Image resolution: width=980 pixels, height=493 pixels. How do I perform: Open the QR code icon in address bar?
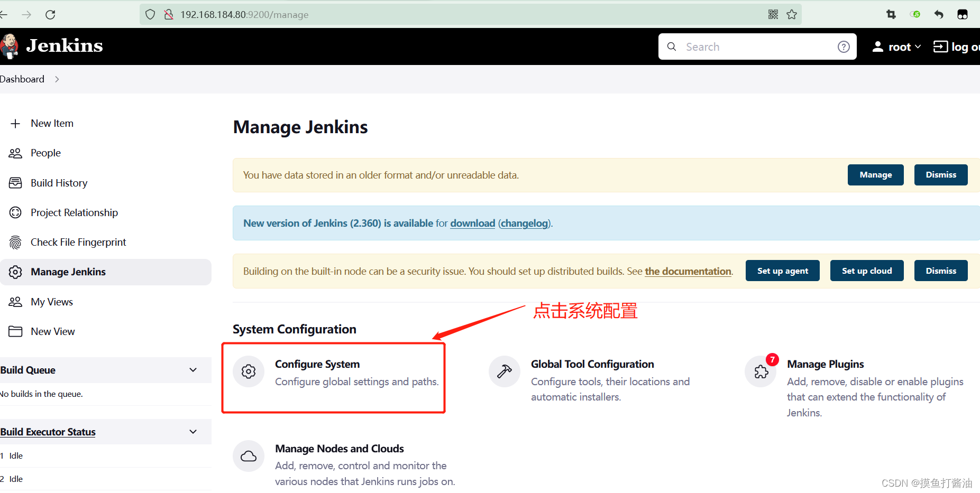click(x=773, y=14)
